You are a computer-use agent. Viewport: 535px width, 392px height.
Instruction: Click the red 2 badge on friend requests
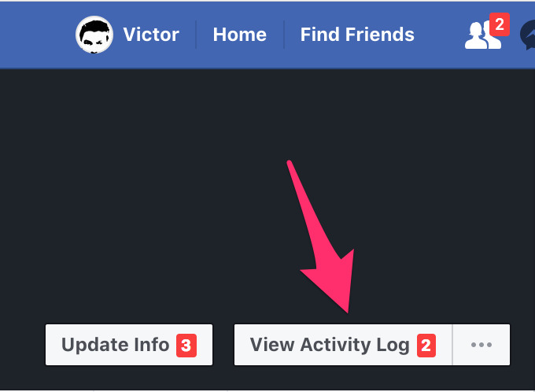pyautogui.click(x=500, y=24)
